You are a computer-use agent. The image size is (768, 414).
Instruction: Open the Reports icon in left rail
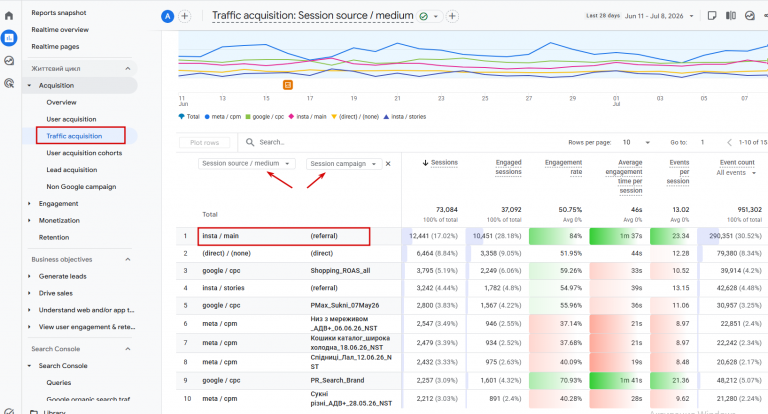point(9,38)
